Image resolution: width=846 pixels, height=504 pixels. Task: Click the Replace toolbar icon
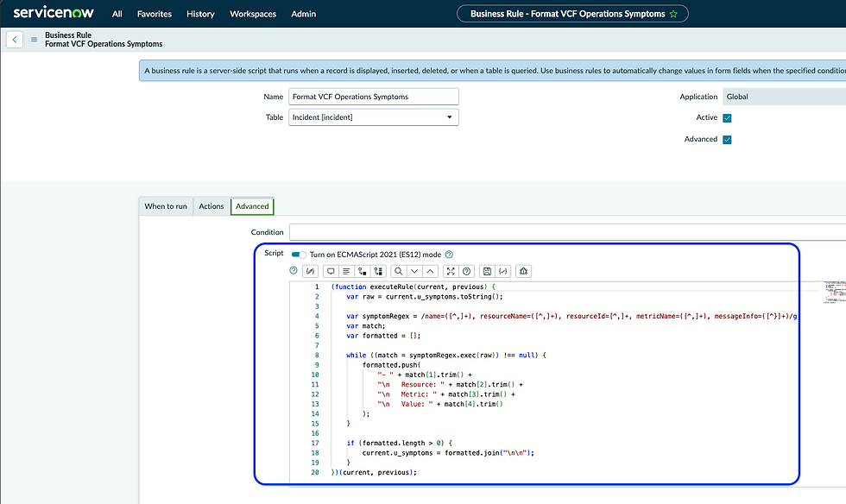tap(362, 272)
